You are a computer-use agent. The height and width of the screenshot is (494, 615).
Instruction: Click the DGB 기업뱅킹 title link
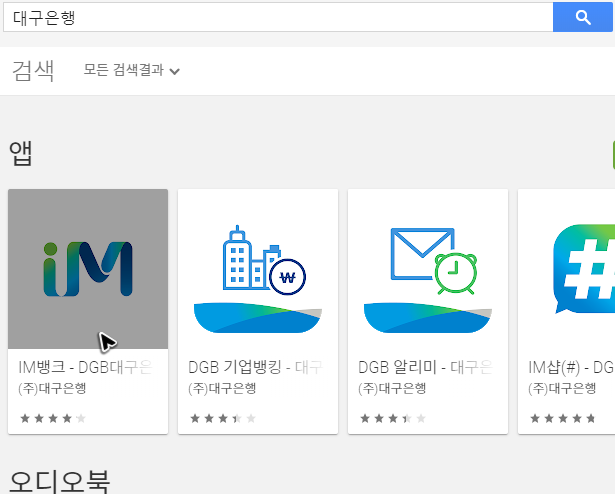(255, 367)
